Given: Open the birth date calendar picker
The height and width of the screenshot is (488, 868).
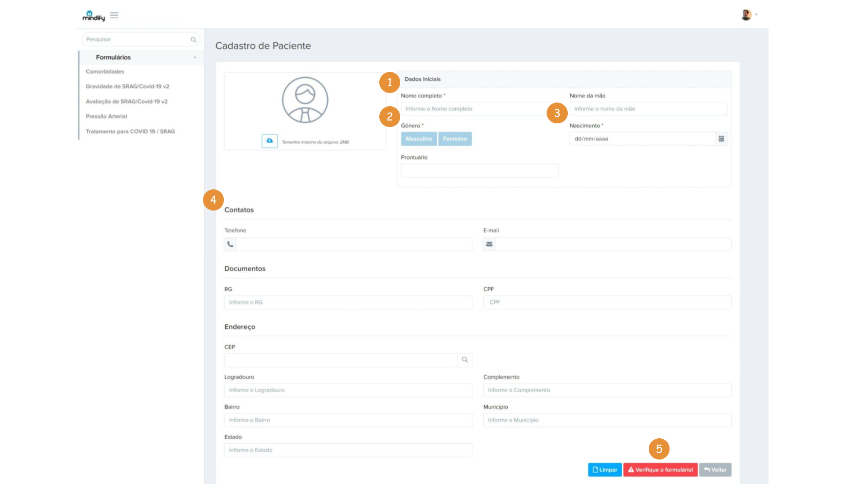Looking at the screenshot, I should point(722,139).
